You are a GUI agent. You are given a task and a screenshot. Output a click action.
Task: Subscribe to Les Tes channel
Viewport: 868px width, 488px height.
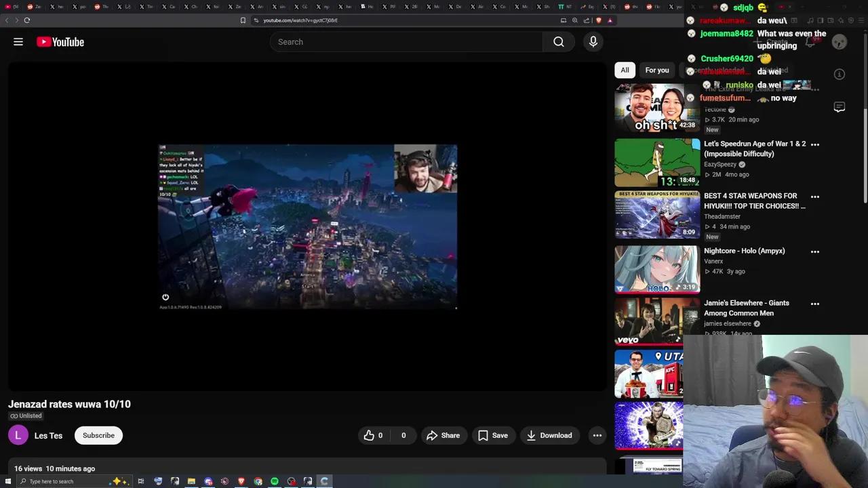coord(98,435)
